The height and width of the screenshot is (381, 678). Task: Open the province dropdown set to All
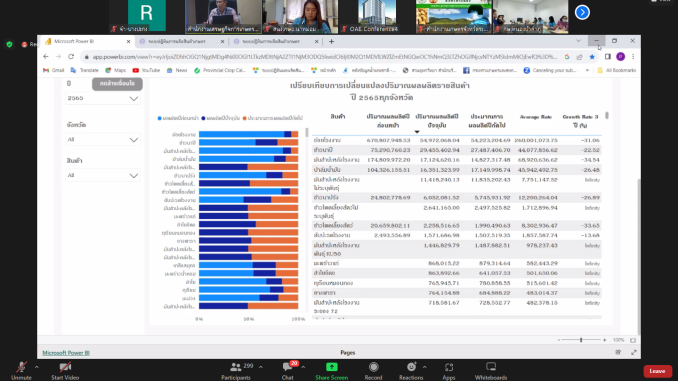point(102,140)
